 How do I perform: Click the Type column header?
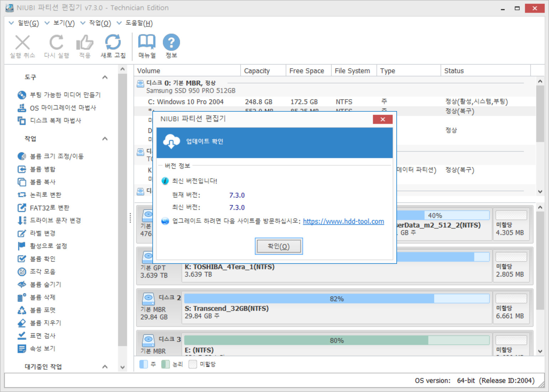tap(409, 70)
